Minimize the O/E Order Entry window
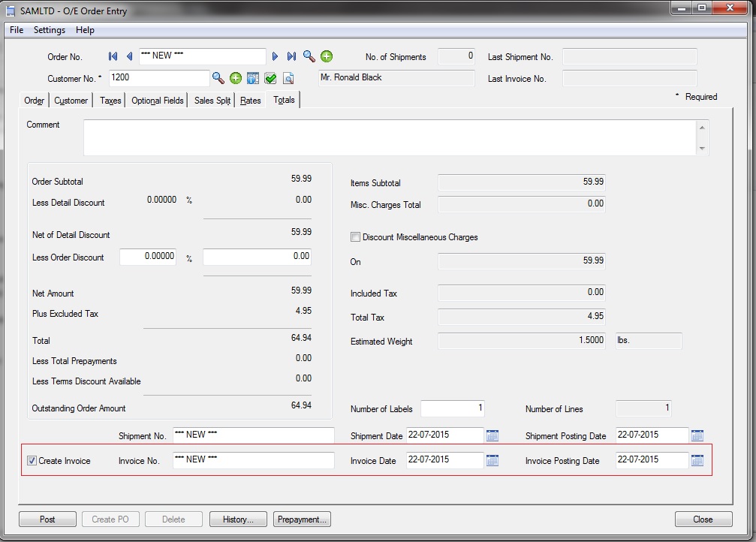 [x=681, y=8]
